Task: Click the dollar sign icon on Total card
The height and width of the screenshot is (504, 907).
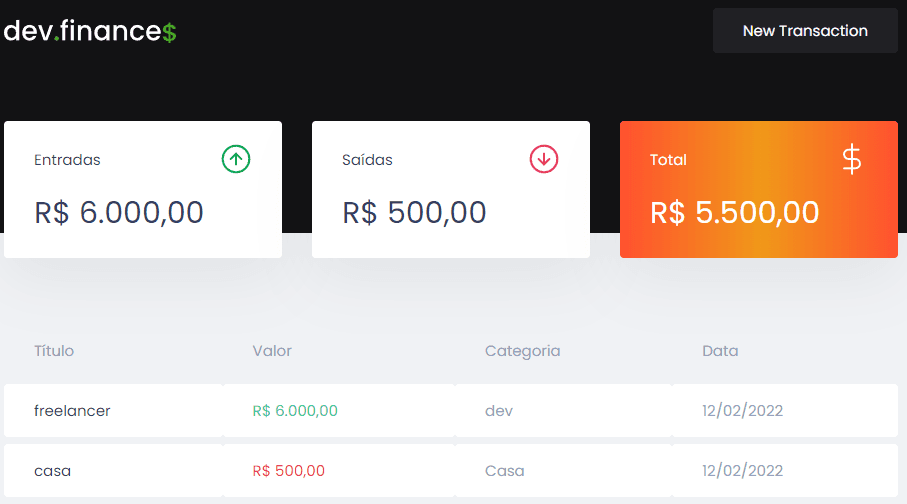Action: click(x=851, y=160)
